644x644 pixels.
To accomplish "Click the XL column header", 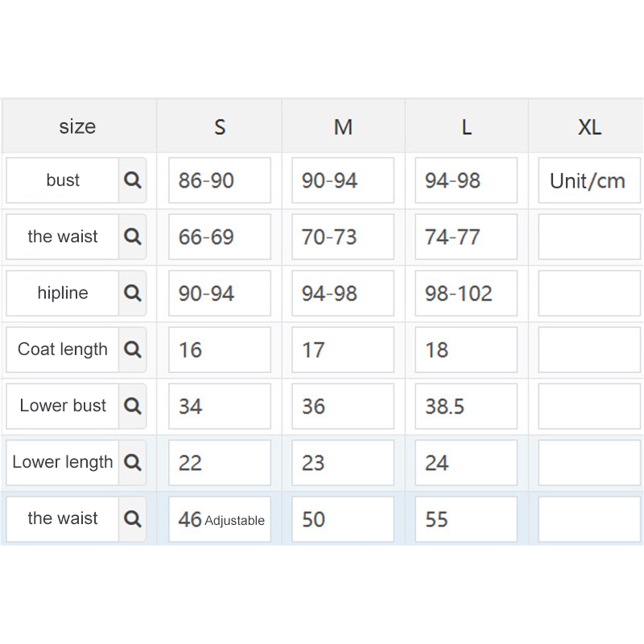I will pyautogui.click(x=589, y=127).
